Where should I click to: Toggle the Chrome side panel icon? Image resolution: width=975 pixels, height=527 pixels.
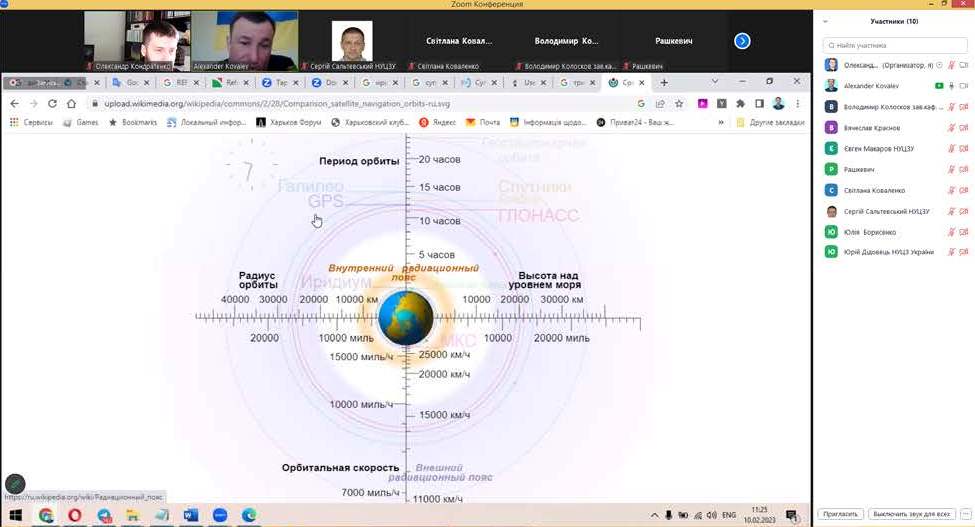(x=759, y=104)
